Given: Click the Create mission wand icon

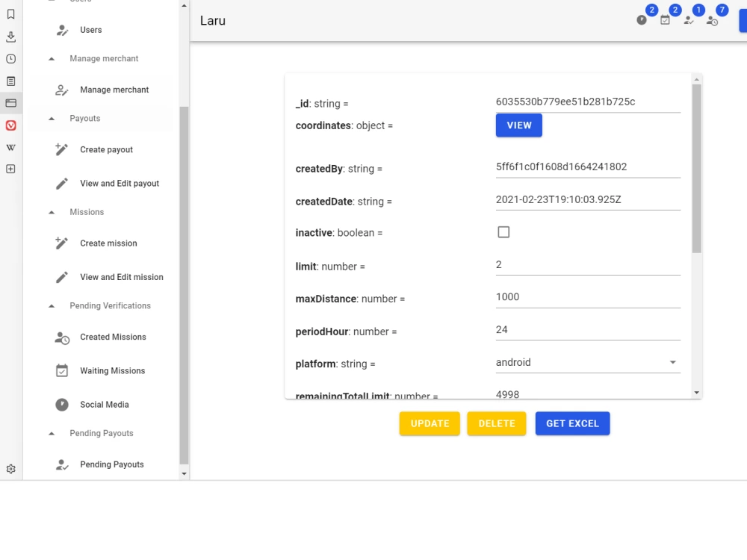Looking at the screenshot, I should point(62,243).
